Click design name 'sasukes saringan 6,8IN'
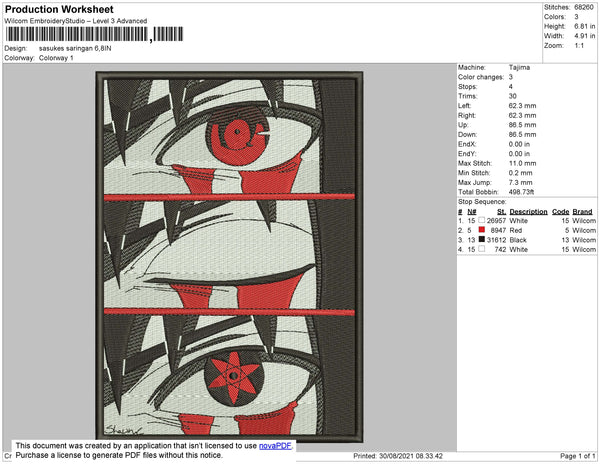 coord(75,49)
